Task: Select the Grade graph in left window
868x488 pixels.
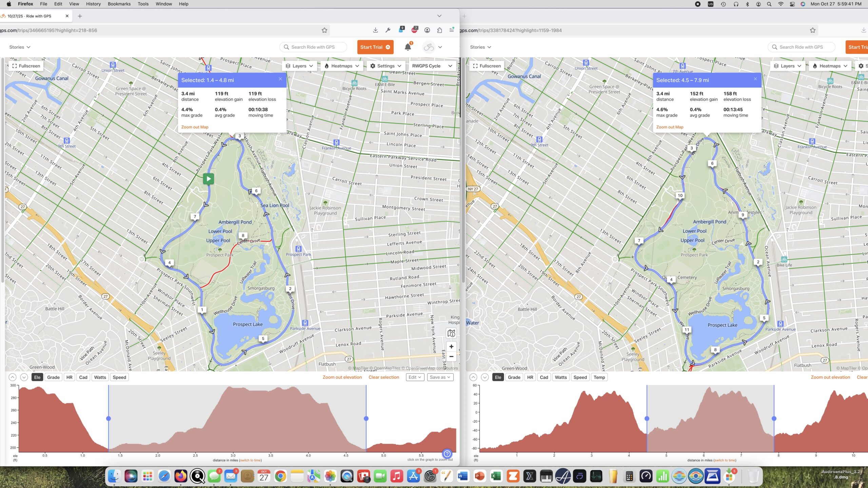Action: tap(53, 377)
